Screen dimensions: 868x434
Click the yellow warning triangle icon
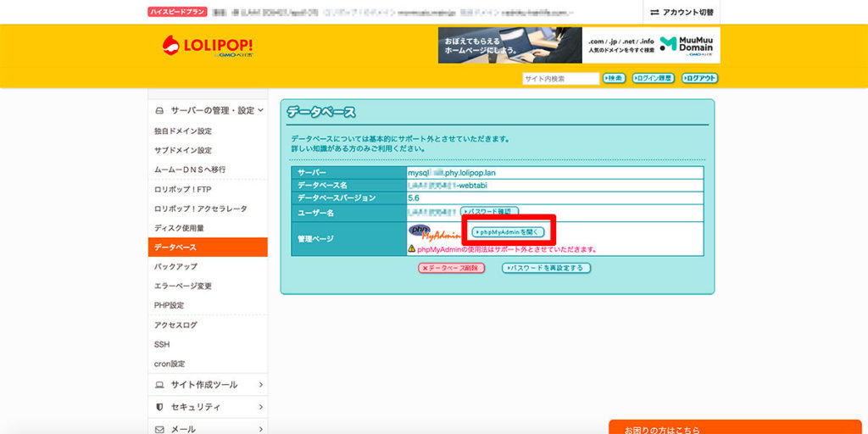411,249
